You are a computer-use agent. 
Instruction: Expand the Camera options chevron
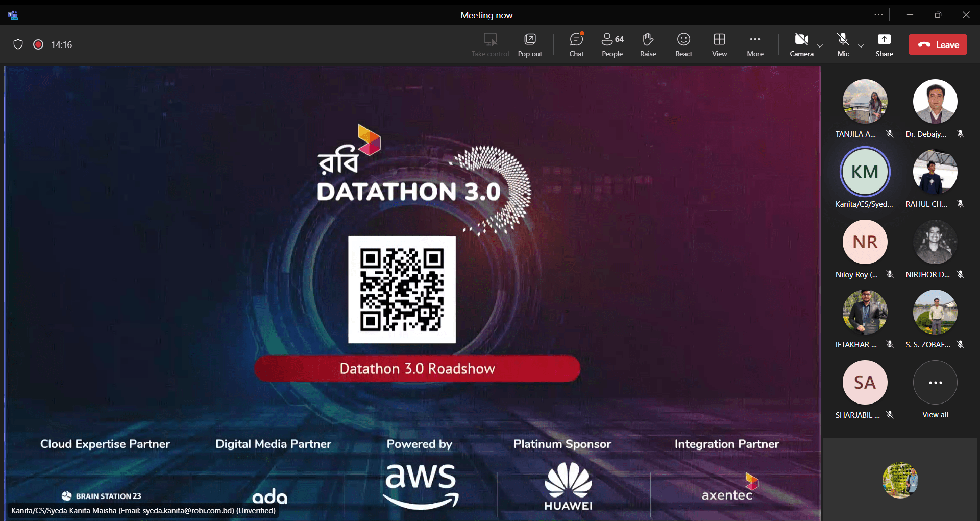[820, 45]
